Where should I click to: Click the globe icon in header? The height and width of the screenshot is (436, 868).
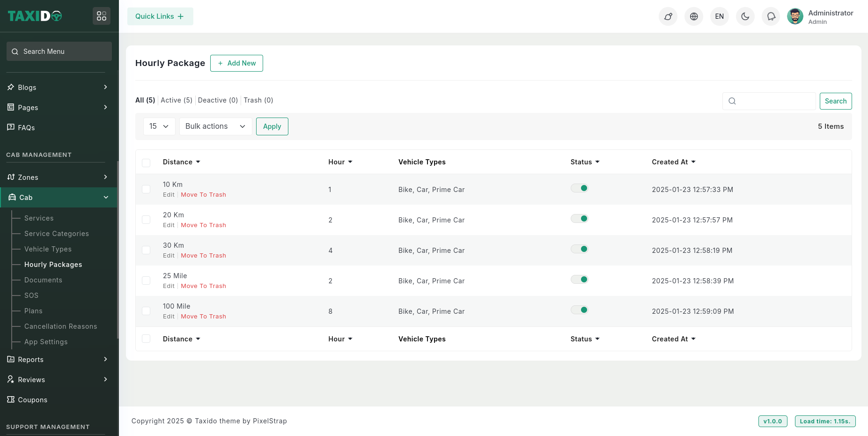(693, 16)
